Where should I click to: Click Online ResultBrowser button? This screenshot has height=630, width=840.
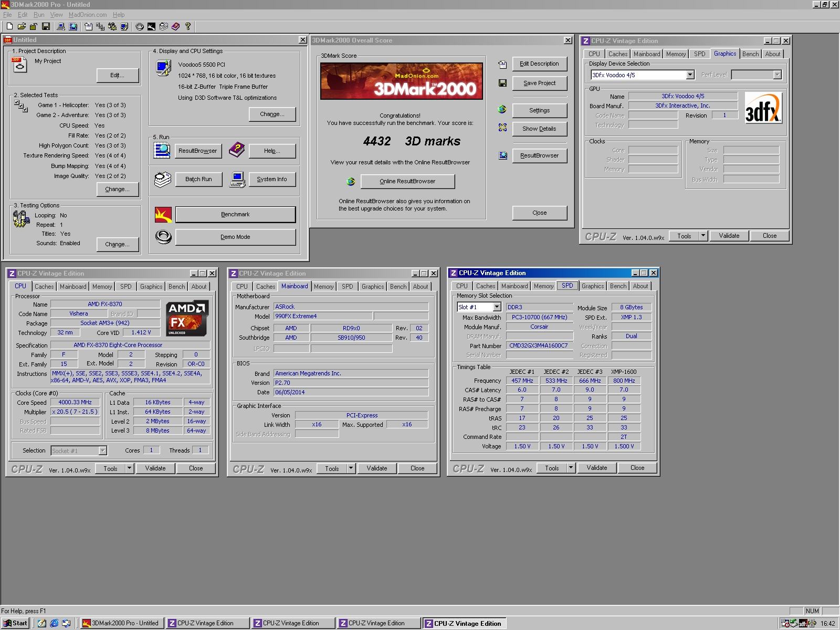pyautogui.click(x=407, y=181)
